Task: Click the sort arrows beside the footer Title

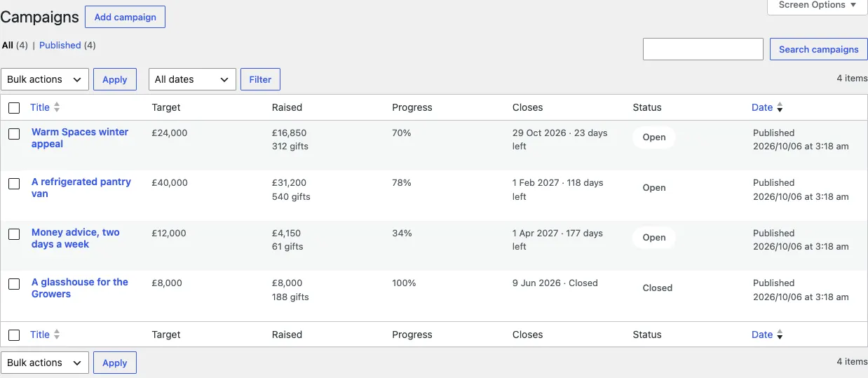Action: [57, 335]
